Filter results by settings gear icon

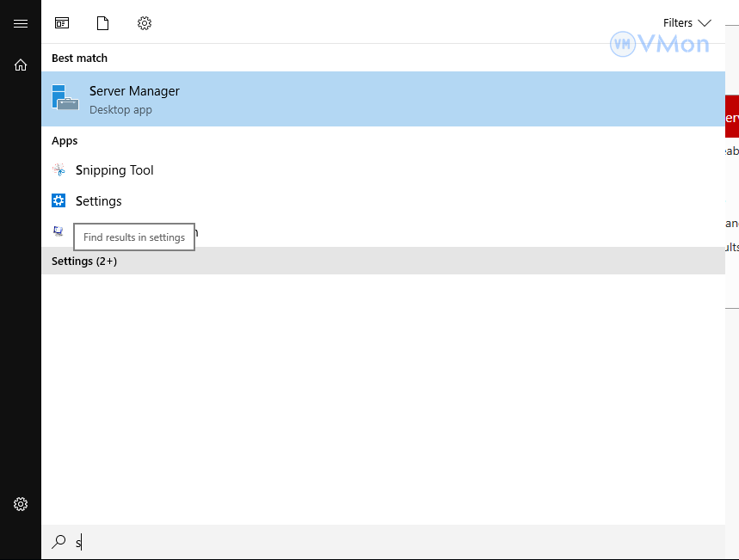click(145, 23)
